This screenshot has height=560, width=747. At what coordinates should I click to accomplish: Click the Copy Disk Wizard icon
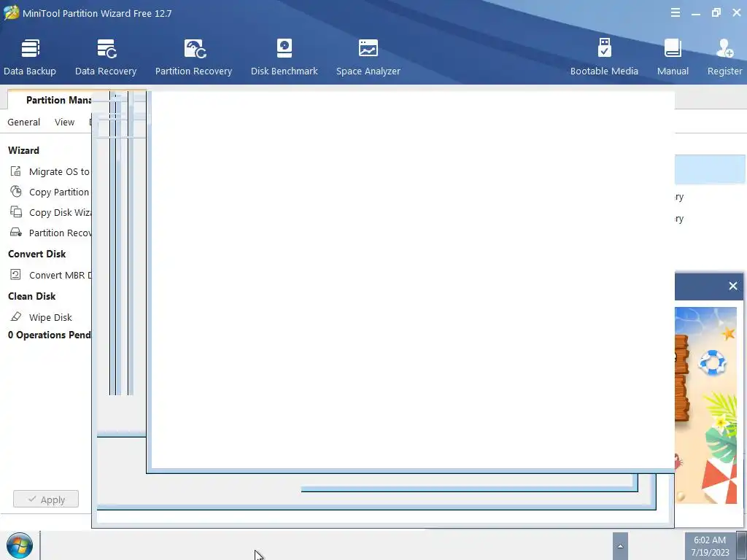16,212
